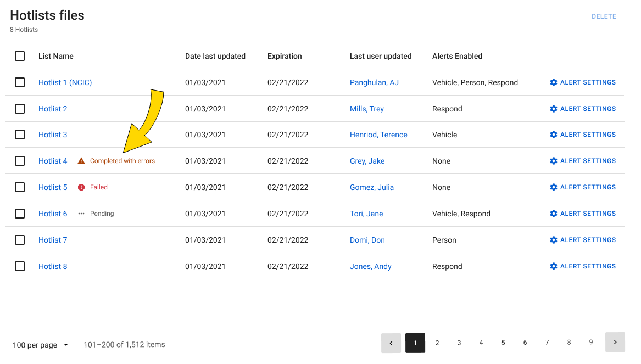Open the Hotlist 1 (NCIC) link

coord(65,82)
